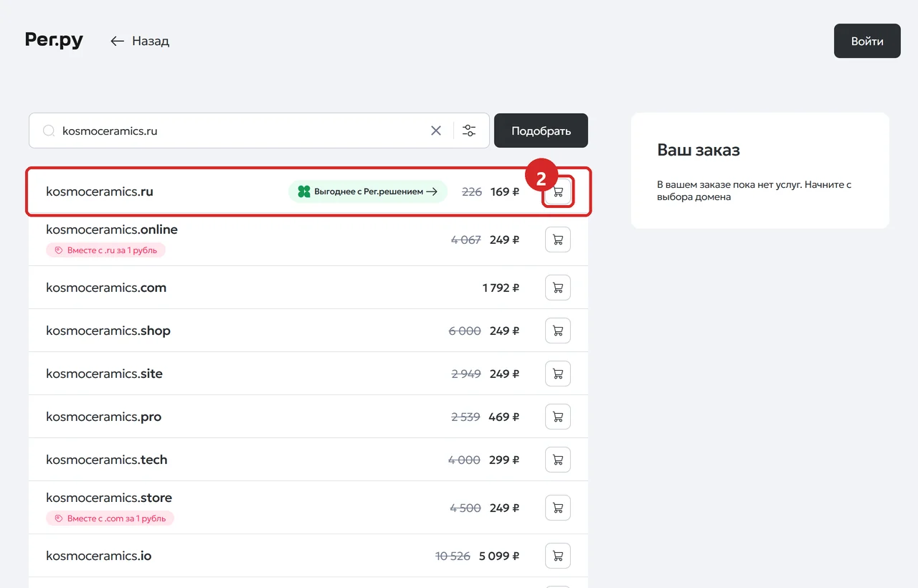Click the crossed-out 4 067 price

466,240
